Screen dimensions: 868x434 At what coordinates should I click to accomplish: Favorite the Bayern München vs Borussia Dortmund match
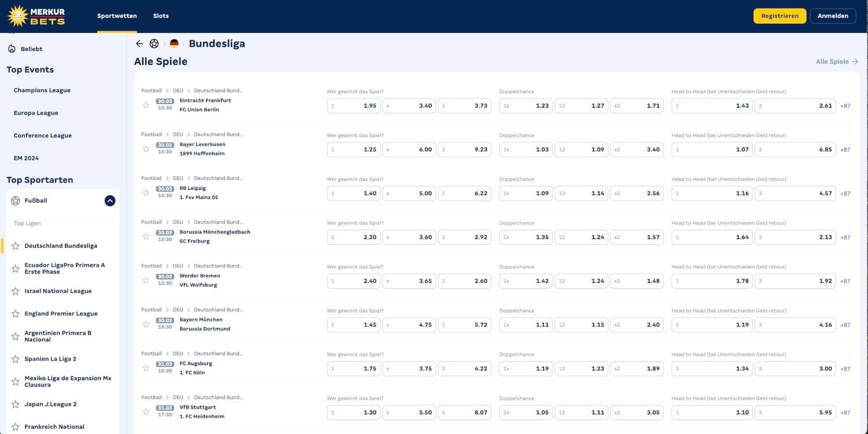[x=146, y=324]
